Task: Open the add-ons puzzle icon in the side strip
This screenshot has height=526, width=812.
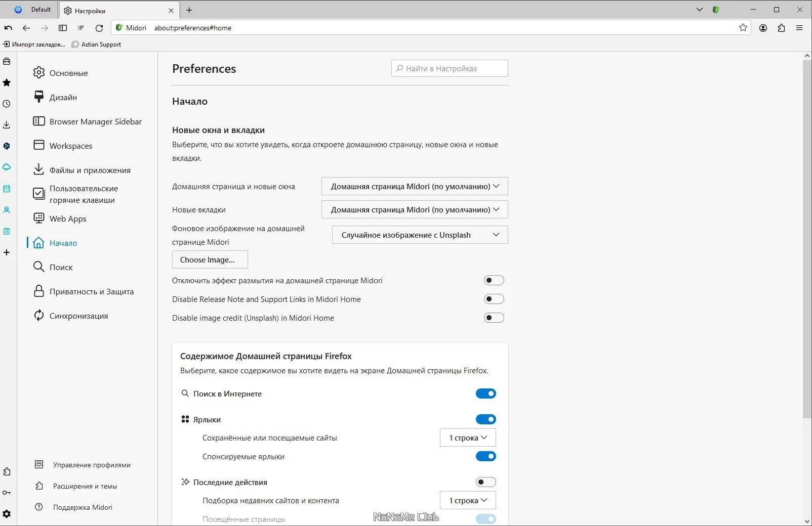Action: click(7, 471)
